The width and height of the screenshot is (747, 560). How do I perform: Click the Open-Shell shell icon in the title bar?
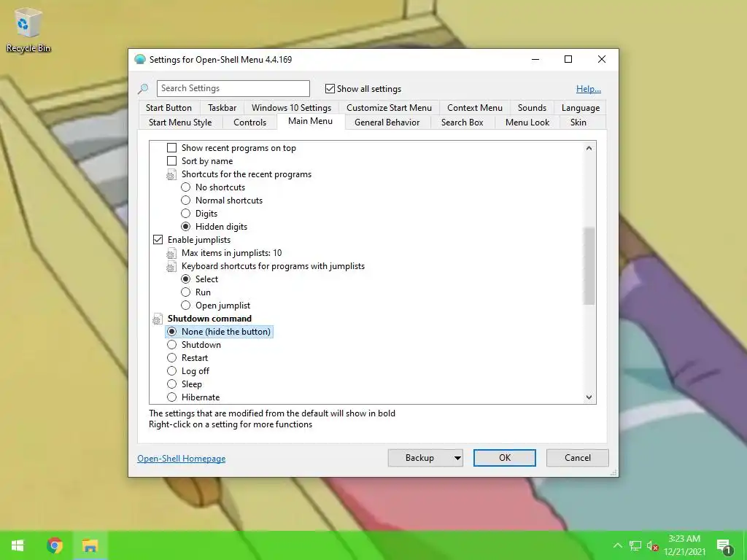(139, 59)
